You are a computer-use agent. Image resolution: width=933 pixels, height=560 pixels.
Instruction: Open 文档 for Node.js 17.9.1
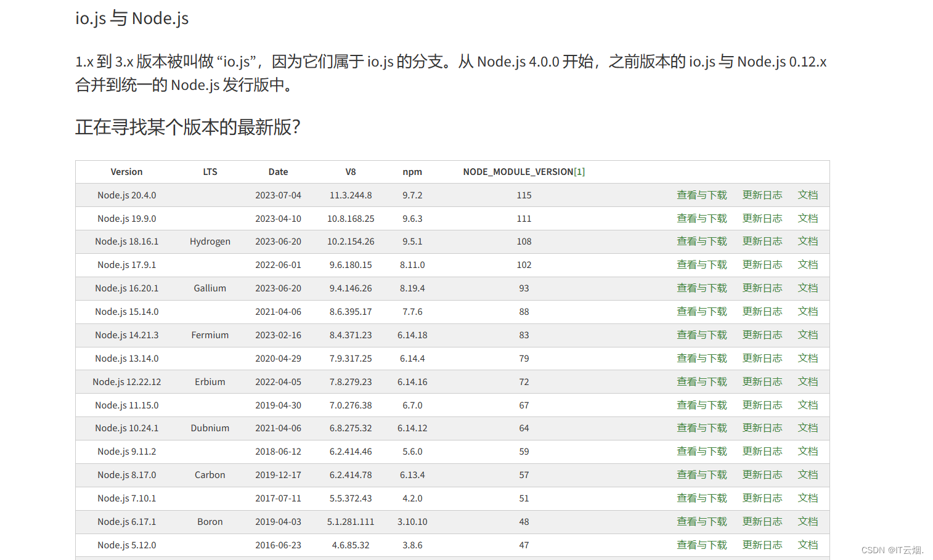coord(808,265)
